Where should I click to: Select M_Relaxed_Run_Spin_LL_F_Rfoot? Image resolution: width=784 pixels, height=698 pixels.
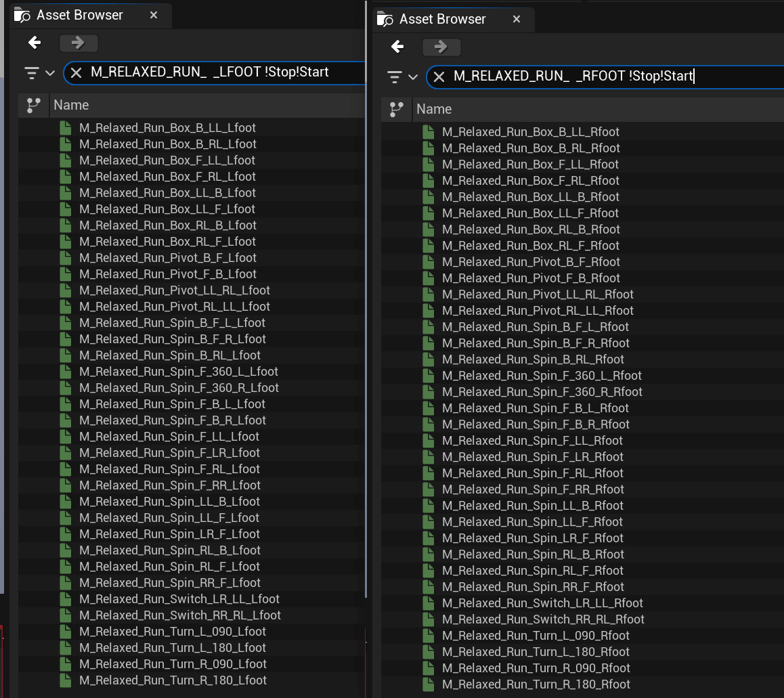click(533, 522)
